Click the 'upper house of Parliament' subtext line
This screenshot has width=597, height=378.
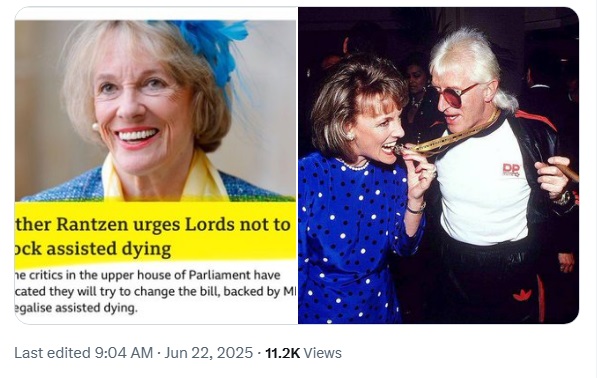coord(147,275)
